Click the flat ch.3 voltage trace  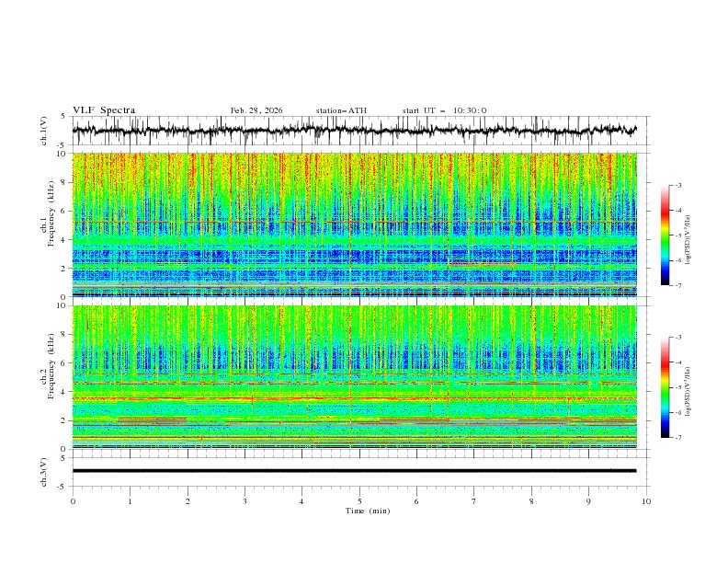tap(354, 471)
